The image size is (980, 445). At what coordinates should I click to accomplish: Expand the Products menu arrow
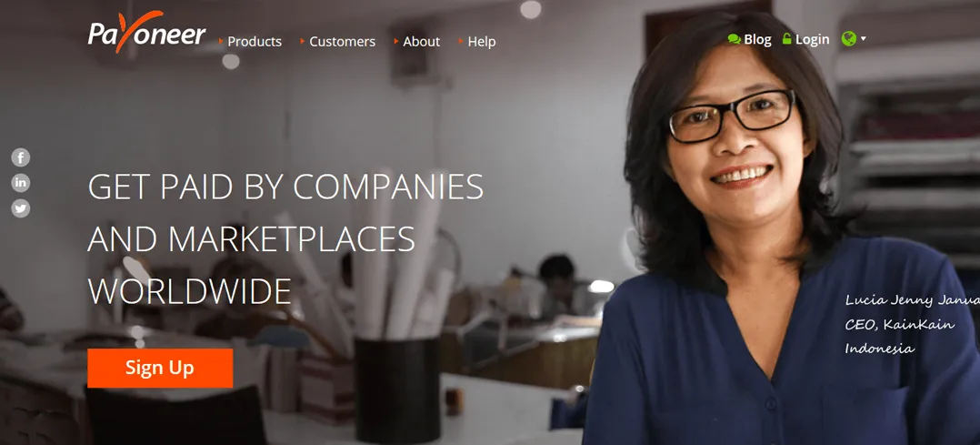pyautogui.click(x=221, y=41)
